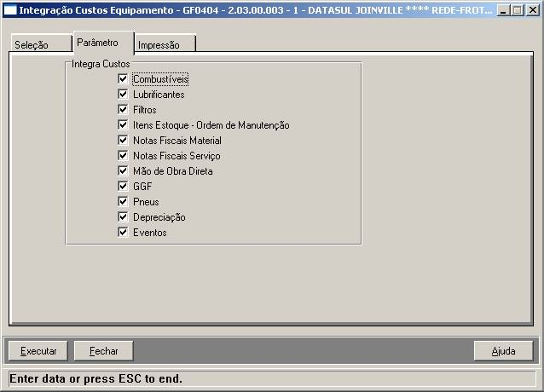Select the Parâmetro tab

point(104,43)
